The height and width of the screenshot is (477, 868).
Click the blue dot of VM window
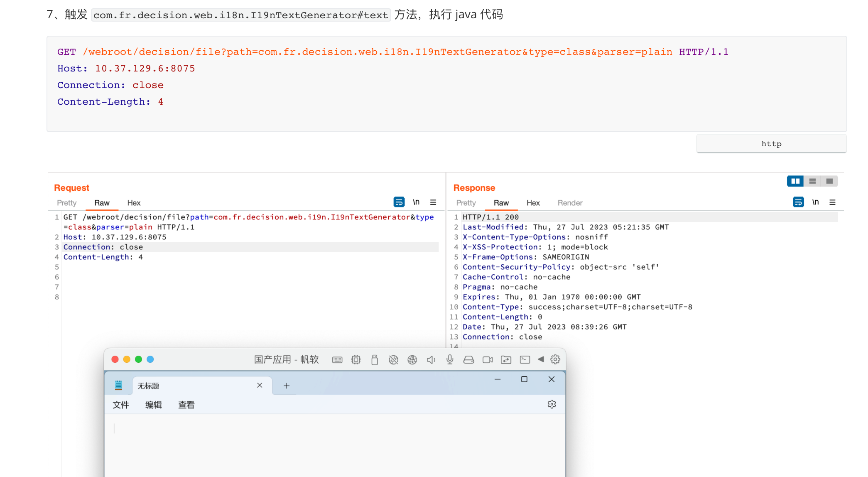coord(150,359)
